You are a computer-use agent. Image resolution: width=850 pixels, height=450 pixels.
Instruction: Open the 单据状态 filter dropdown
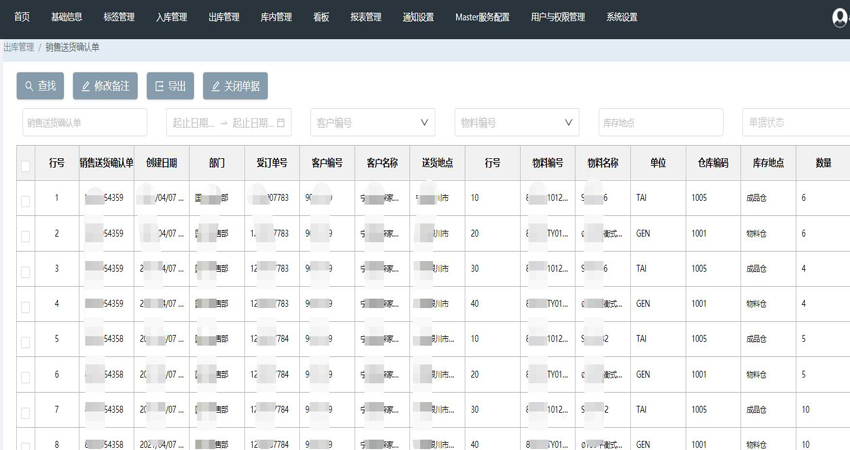pos(795,123)
